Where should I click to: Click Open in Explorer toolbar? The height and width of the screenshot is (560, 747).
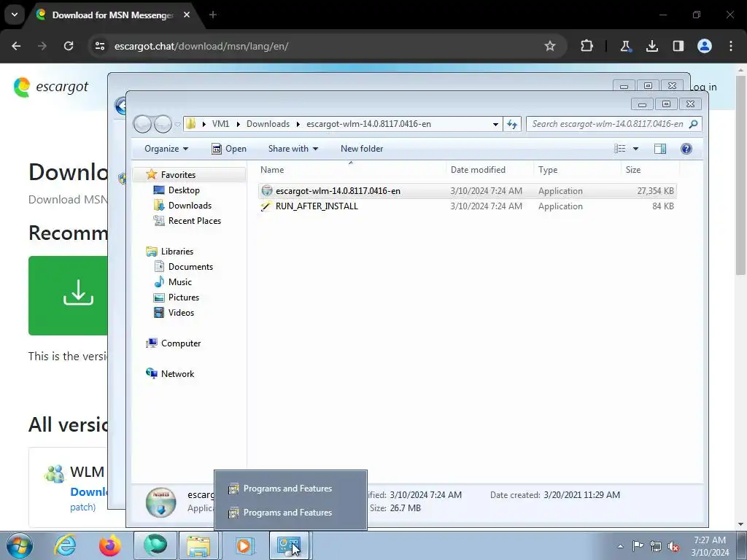pyautogui.click(x=229, y=149)
